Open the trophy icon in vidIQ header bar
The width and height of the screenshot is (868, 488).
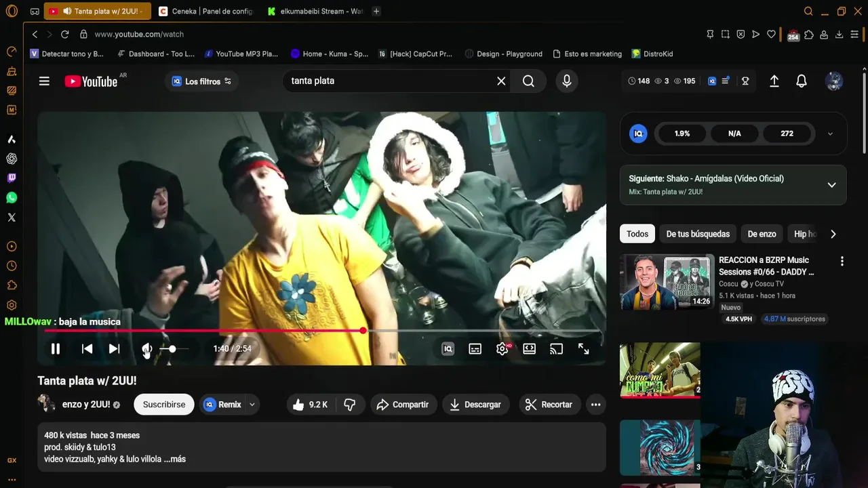[x=745, y=81]
